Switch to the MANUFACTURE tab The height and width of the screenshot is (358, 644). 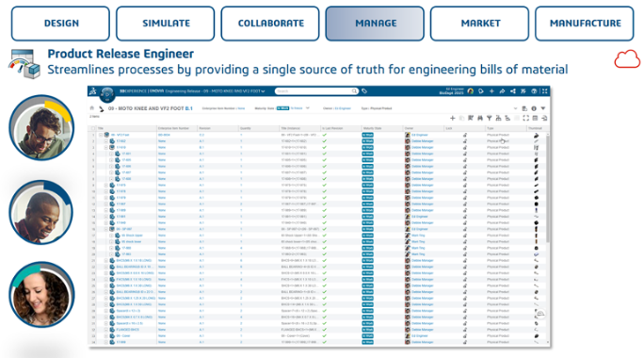[585, 24]
